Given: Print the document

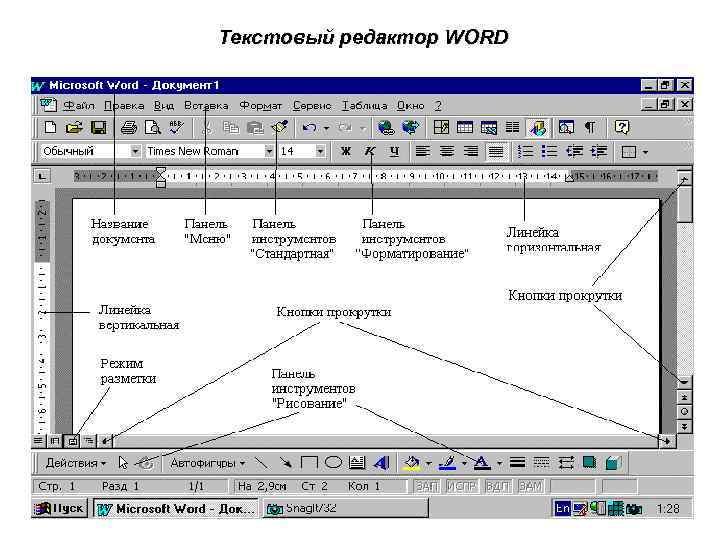Looking at the screenshot, I should tap(129, 127).
